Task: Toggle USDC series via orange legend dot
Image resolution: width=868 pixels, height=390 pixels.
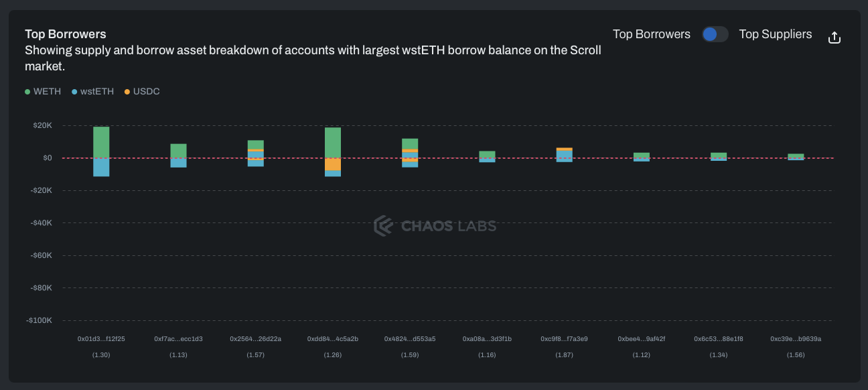Action: 127,91
